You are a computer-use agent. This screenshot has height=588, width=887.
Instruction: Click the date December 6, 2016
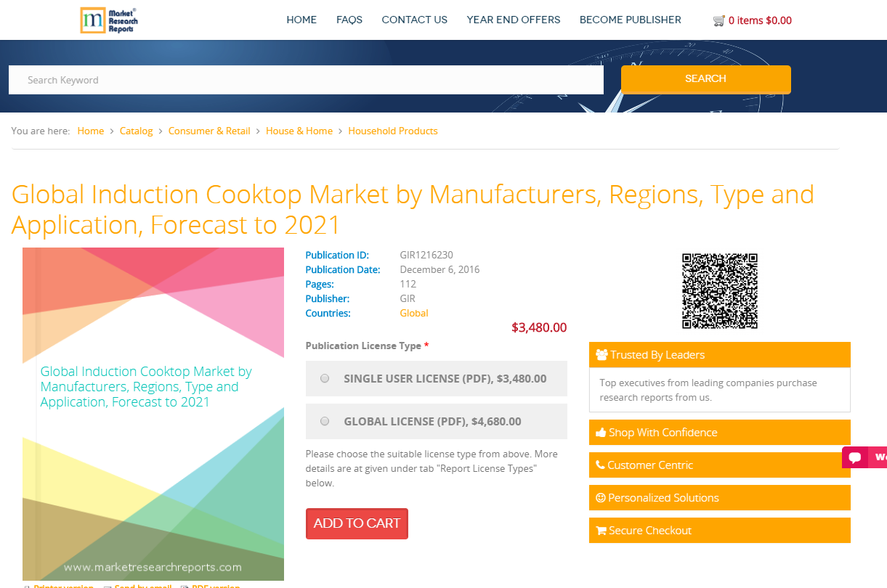tap(440, 269)
